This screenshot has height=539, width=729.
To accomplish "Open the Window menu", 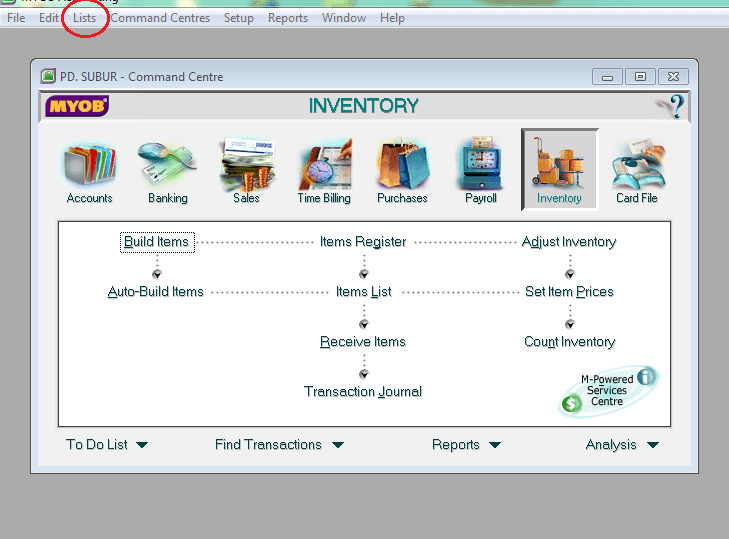I will coord(344,18).
